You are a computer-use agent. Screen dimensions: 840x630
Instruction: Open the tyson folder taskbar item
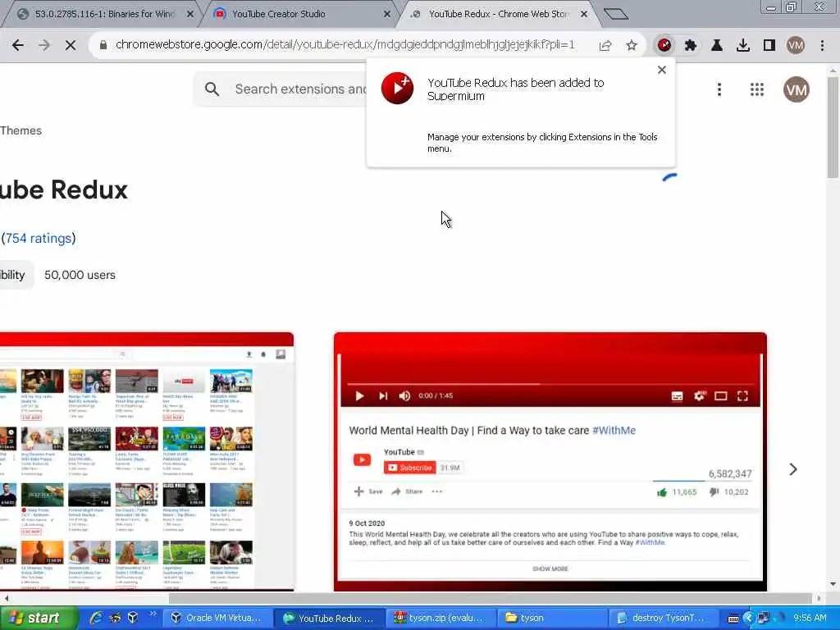tap(552, 619)
